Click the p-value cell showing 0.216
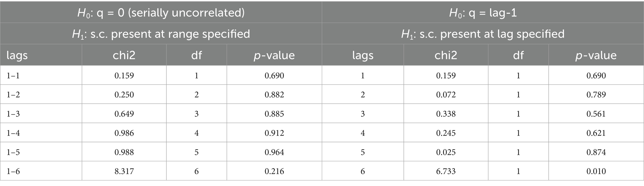This screenshot has width=644, height=186. [x=274, y=171]
